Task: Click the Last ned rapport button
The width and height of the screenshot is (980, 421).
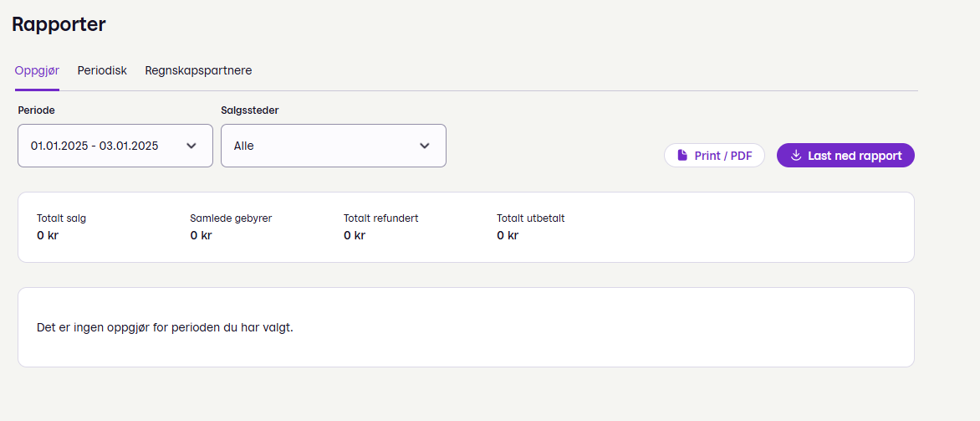Action: (845, 155)
